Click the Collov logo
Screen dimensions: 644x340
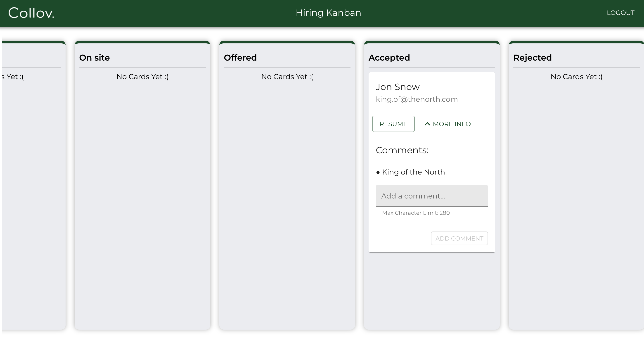pyautogui.click(x=31, y=13)
